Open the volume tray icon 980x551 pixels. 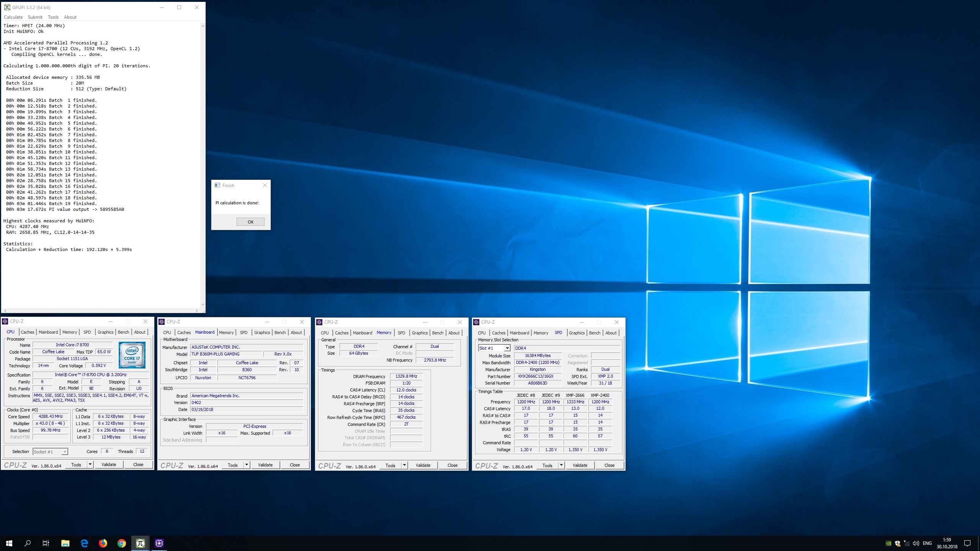point(916,543)
